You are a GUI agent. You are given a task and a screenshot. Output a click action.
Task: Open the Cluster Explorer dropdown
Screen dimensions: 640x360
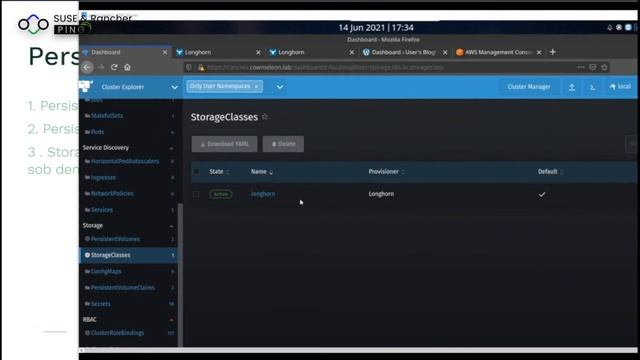tap(175, 87)
